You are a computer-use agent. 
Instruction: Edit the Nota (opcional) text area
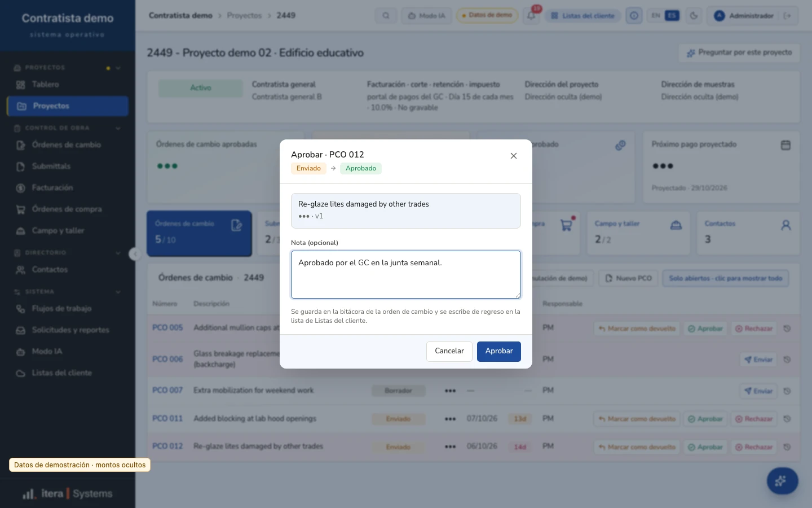[406, 274]
